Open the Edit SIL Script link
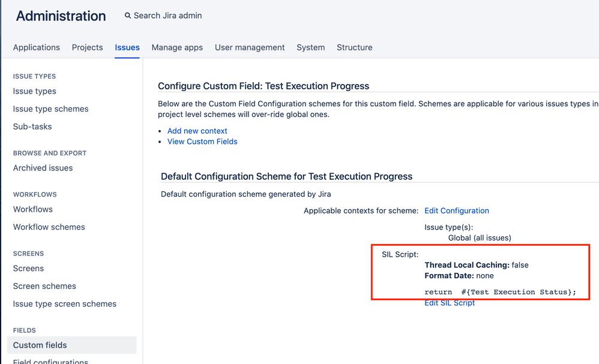This screenshot has height=364, width=599. coord(449,303)
